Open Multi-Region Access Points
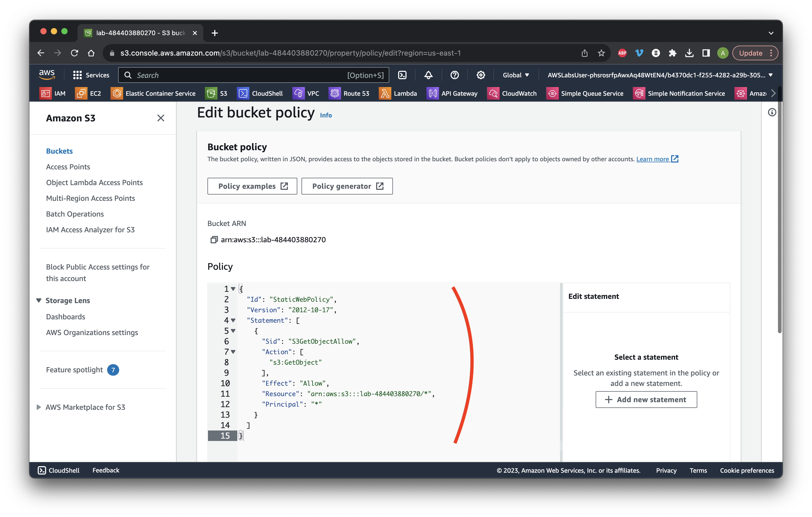Viewport: 812px width, 517px height. [x=90, y=198]
